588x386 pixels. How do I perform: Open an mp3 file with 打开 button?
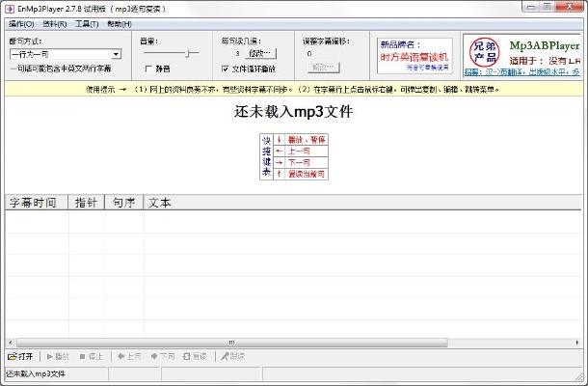[x=20, y=356]
